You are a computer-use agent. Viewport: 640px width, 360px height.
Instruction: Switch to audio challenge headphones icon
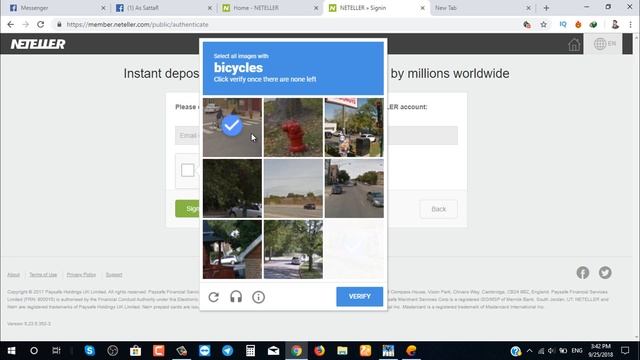[x=236, y=297]
